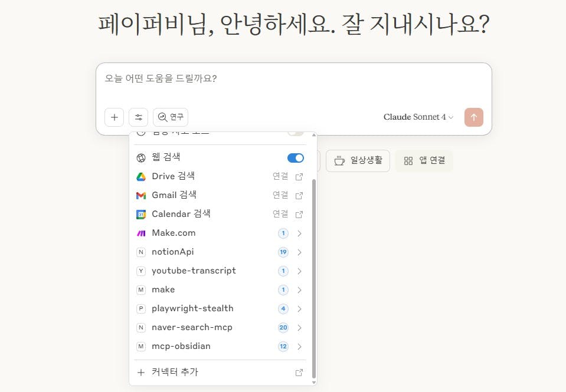Click the 앱 연결 button
Viewport: 566px width, 392px height.
click(424, 160)
